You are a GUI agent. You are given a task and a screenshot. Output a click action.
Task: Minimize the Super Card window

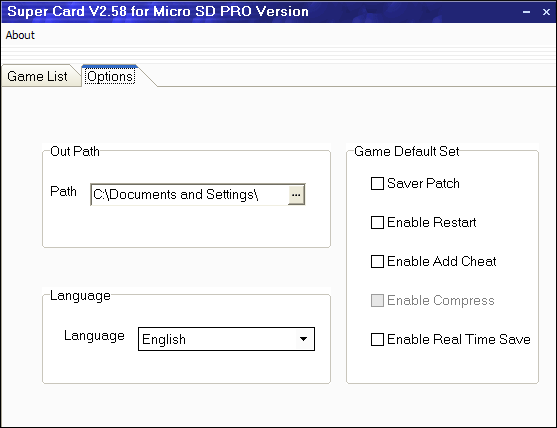526,12
